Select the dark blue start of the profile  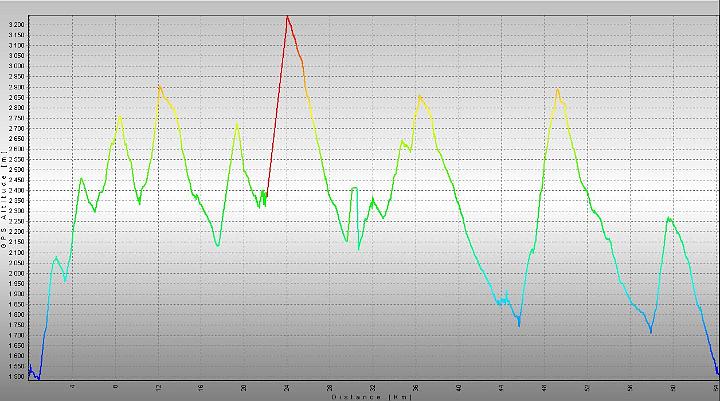[x=31, y=372]
